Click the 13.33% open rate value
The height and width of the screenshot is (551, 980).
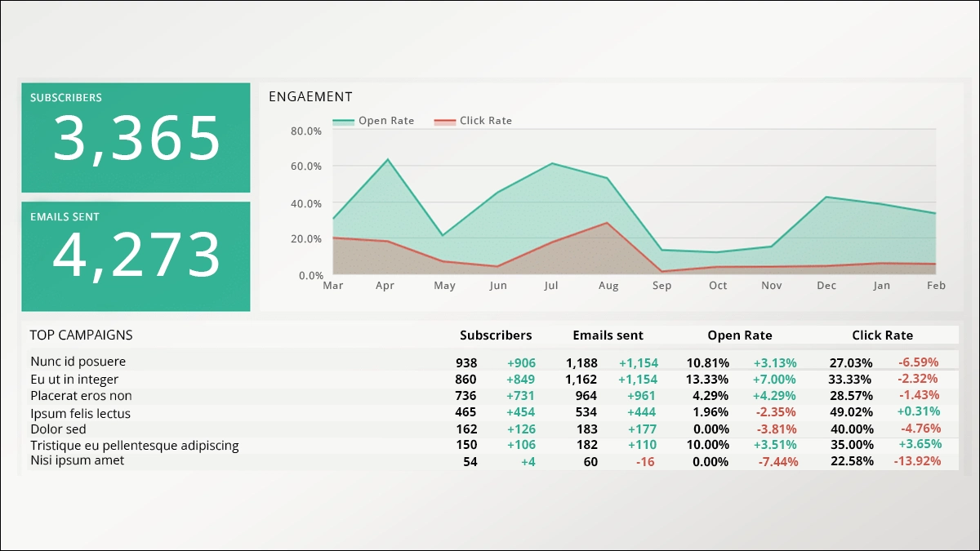708,380
